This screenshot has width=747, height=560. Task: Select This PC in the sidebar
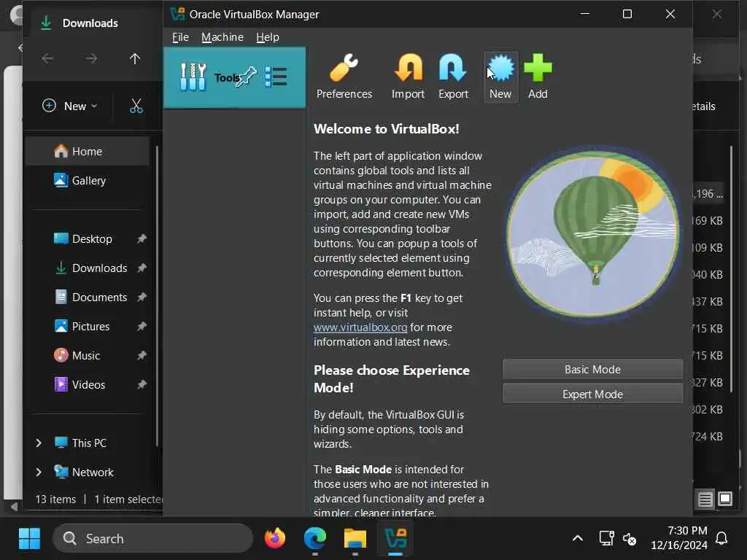point(80,443)
